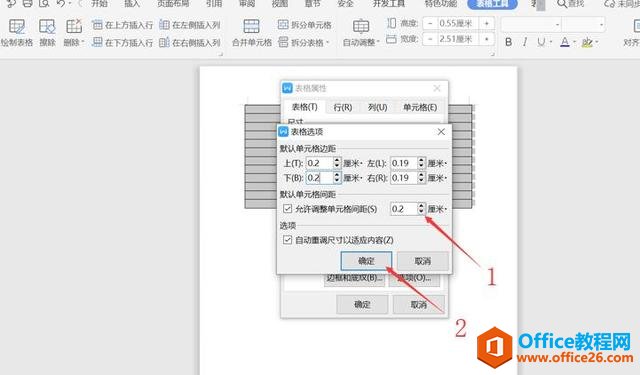Step the cell spacing 0.2 spinner
Image resolution: width=640 pixels, height=375 pixels.
421,209
